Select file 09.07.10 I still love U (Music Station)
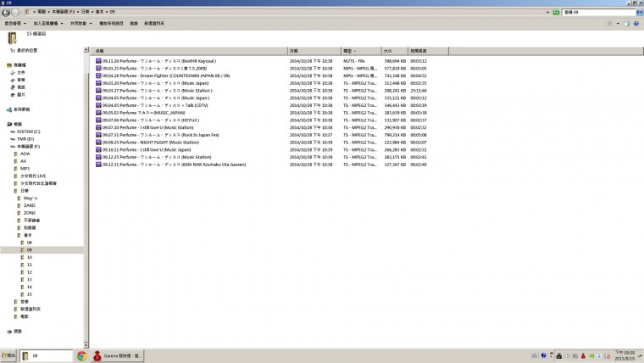Screen dimensions: 644x363 [x=147, y=127]
